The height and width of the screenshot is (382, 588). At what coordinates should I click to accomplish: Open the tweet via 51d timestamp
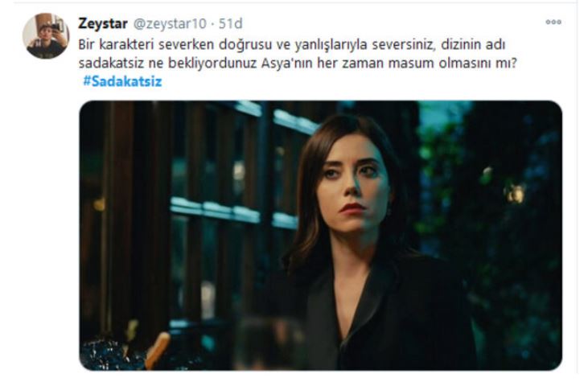pos(231,23)
